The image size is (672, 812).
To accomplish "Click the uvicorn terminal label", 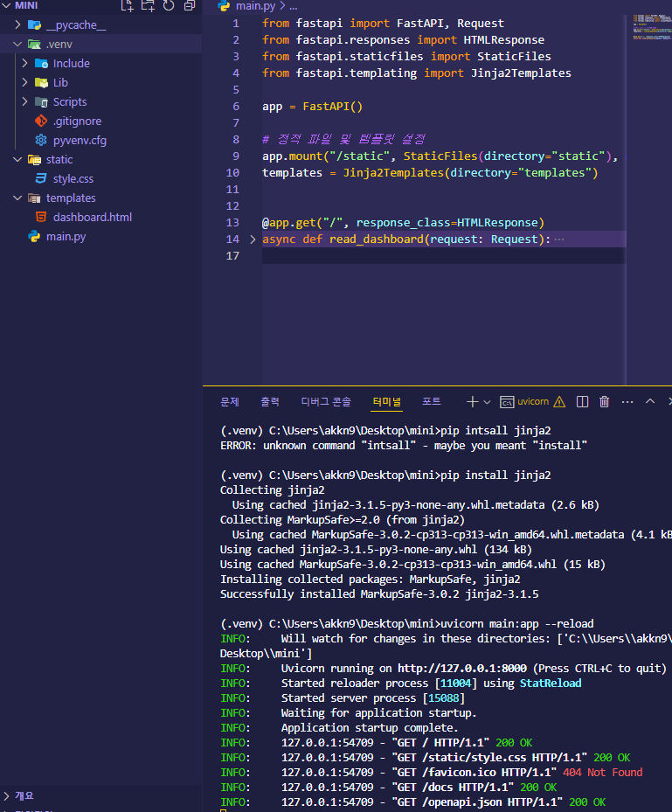I will (x=533, y=401).
